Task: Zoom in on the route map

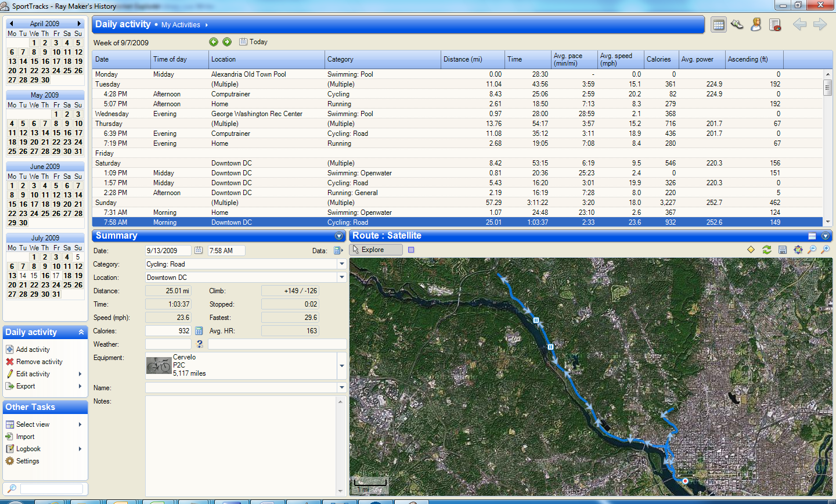Action: click(x=825, y=250)
